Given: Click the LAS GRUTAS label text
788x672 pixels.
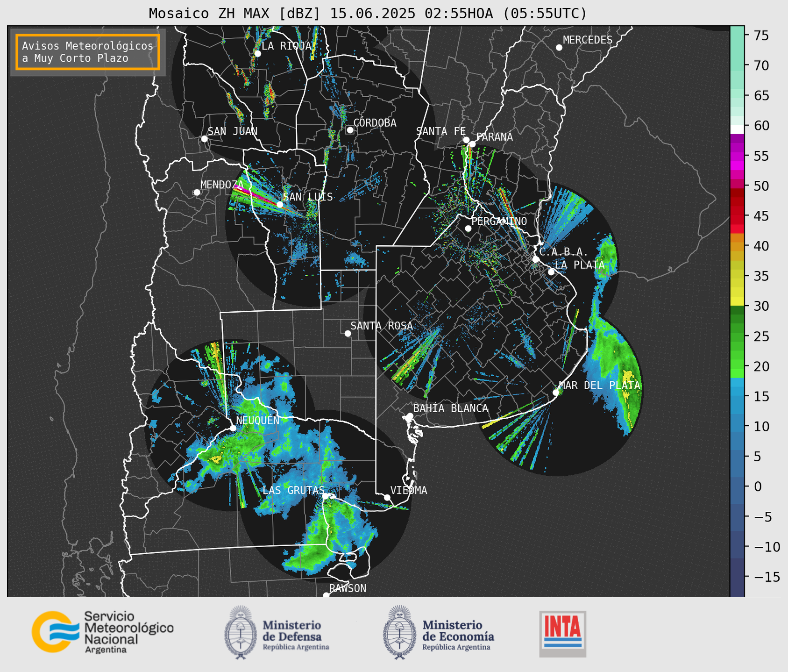Looking at the screenshot, I should coord(293,490).
